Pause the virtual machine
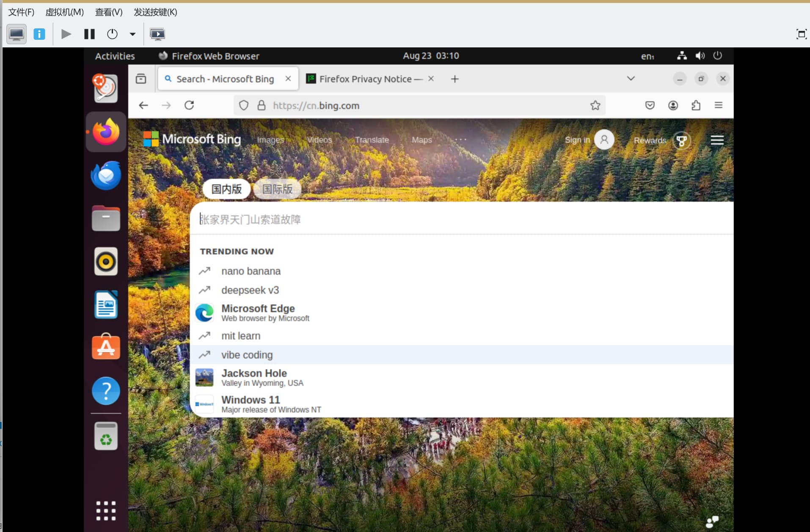 pyautogui.click(x=89, y=34)
